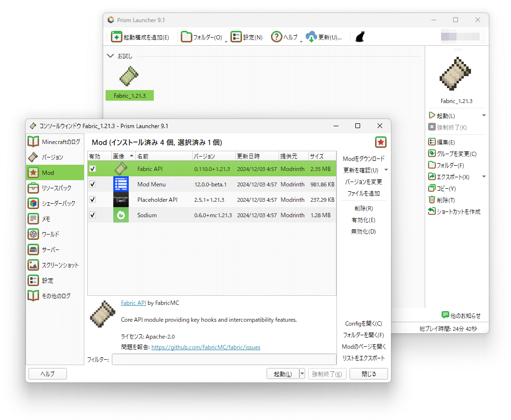The height and width of the screenshot is (420, 511).
Task: Open dropdown arrow beside 起動(L) in side panel
Action: click(x=484, y=116)
